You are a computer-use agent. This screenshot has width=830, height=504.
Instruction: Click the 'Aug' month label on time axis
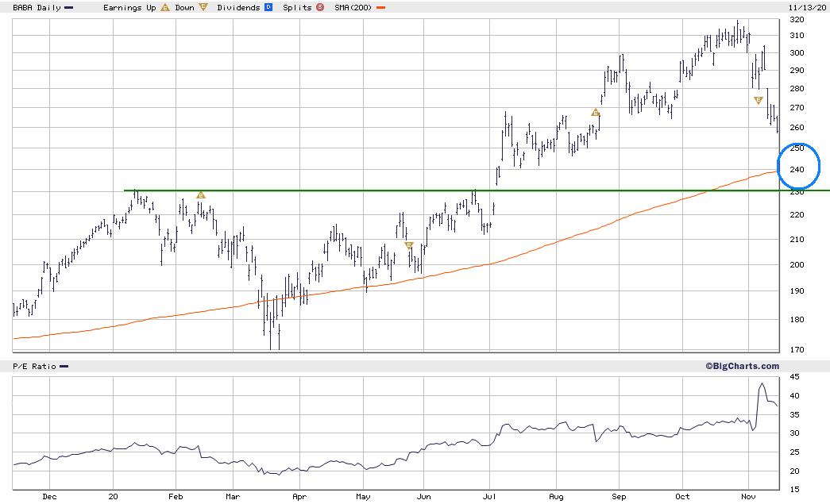[x=556, y=497]
